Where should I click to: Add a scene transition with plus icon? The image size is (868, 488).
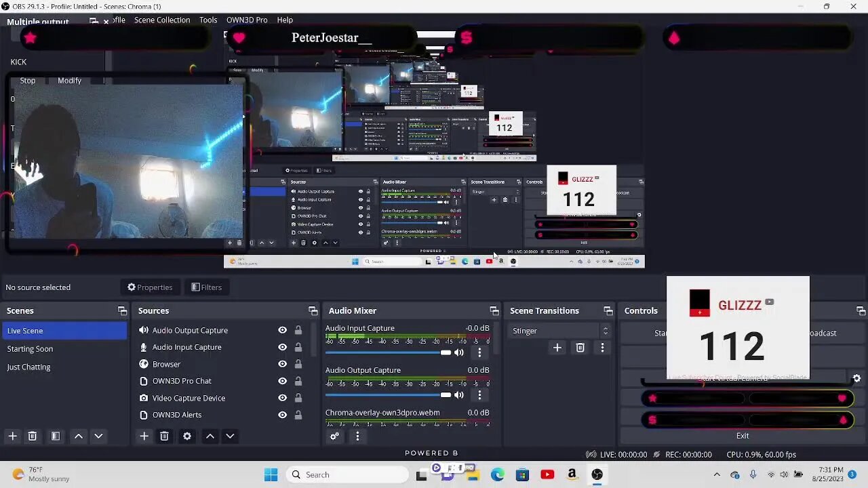tap(557, 348)
